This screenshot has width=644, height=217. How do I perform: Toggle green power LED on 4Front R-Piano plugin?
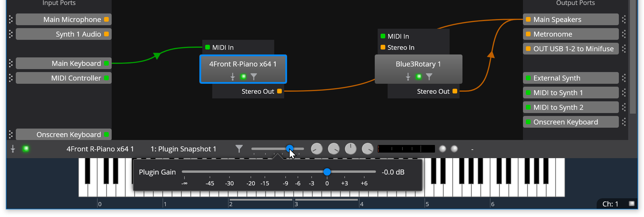click(243, 77)
